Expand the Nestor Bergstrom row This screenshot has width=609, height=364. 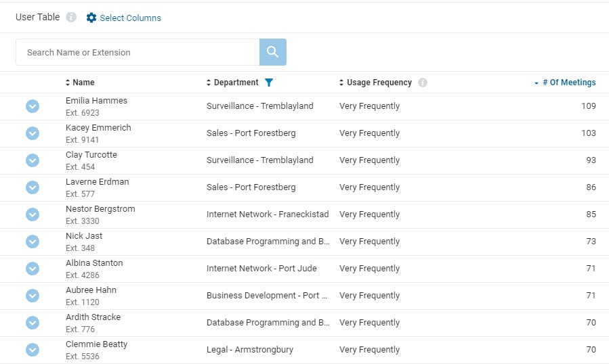[33, 214]
